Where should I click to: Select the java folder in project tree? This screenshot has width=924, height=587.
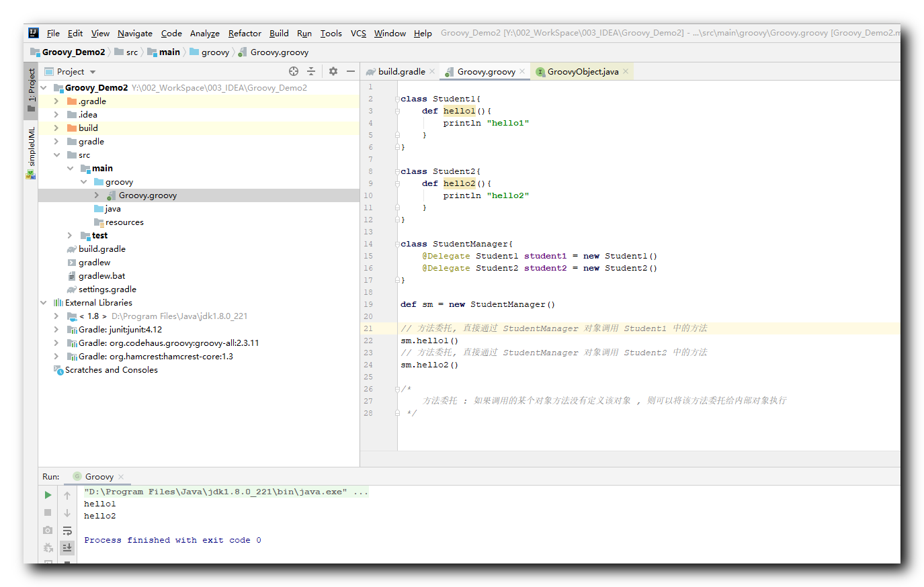[x=108, y=209]
